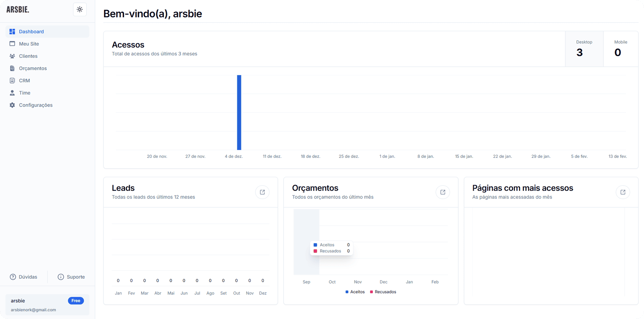
Task: Open Dúvidas help link
Action: (24, 277)
